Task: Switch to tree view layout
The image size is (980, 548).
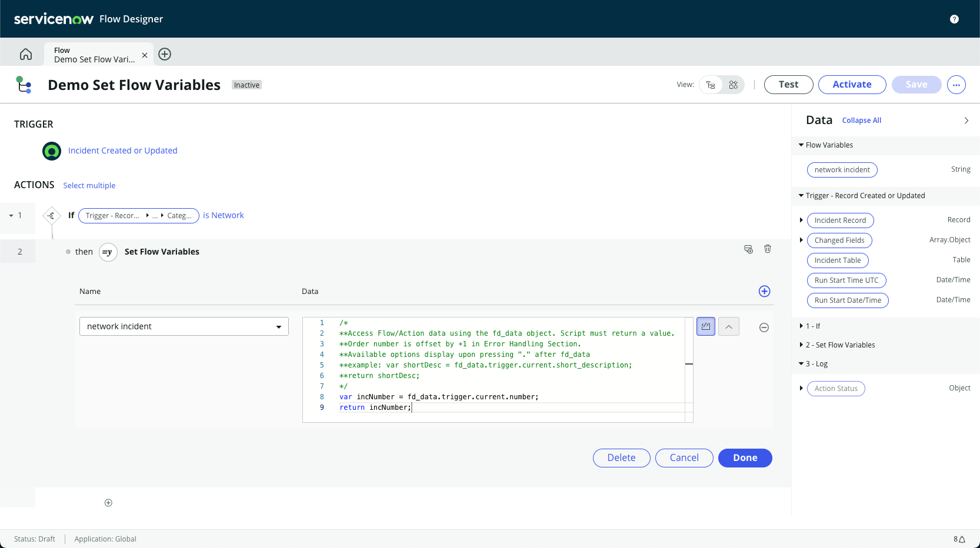Action: pos(711,85)
